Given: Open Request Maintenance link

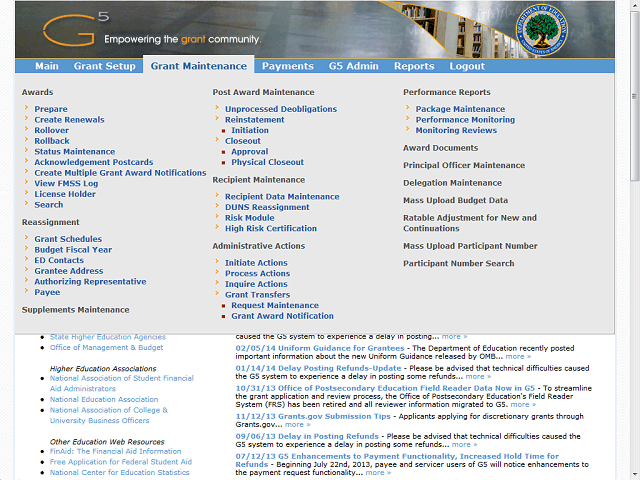Looking at the screenshot, I should (275, 305).
